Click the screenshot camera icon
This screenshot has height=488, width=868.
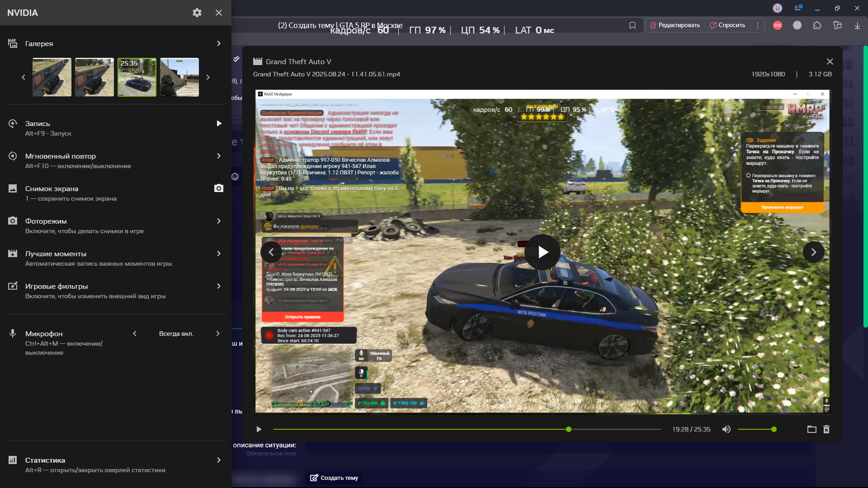tap(218, 188)
